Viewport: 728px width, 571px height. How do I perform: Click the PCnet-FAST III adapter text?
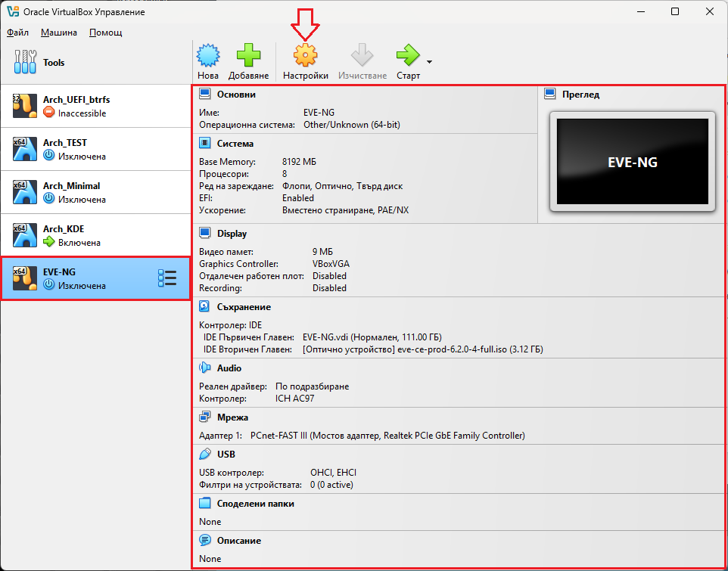pyautogui.click(x=387, y=436)
